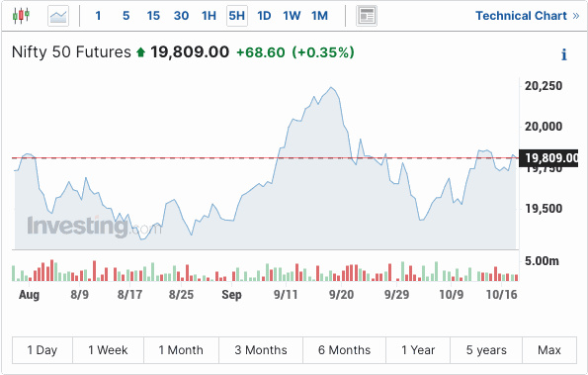Select the 1H interval
588x375 pixels.
(209, 16)
